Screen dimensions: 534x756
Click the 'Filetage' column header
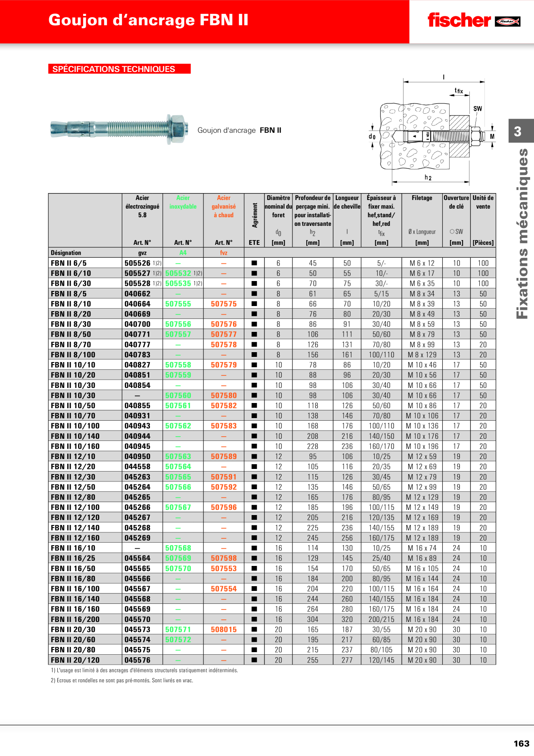point(422,198)
